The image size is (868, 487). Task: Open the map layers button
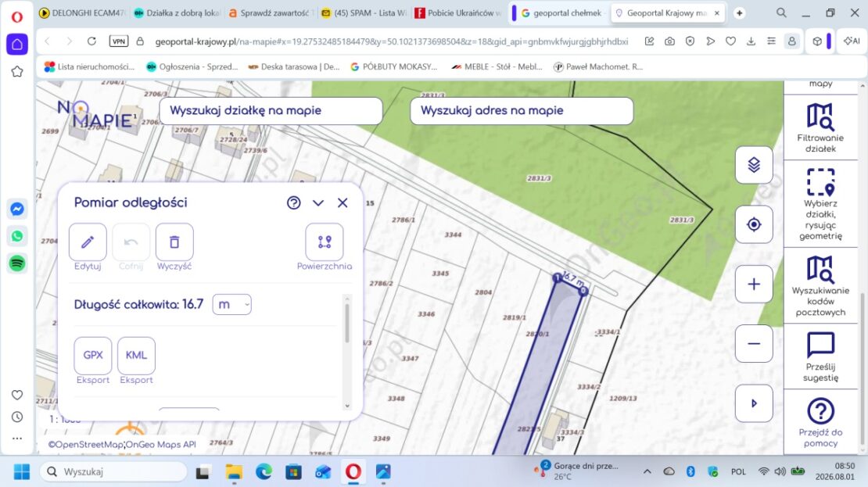754,165
